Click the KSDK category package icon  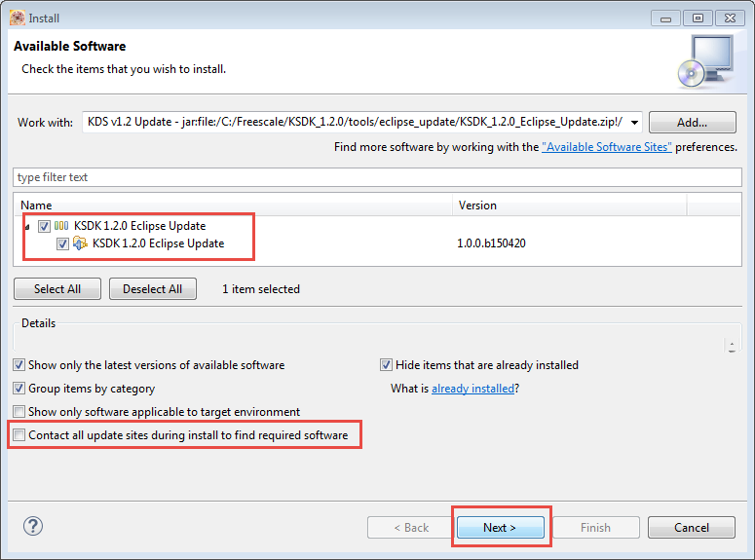click(x=61, y=226)
